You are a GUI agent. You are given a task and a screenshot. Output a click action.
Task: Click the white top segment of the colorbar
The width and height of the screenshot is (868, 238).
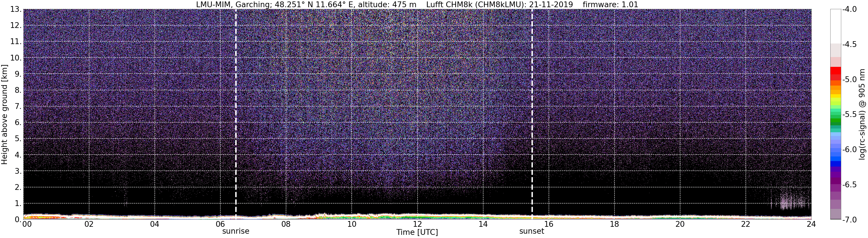[x=836, y=26]
